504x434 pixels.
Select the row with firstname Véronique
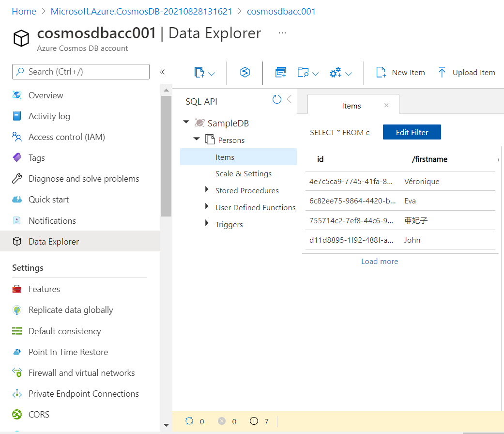(400, 182)
